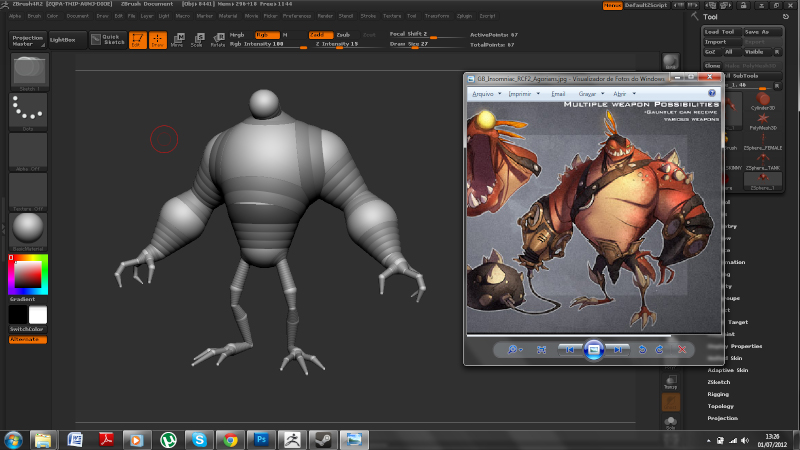Select the white main color swatch
This screenshot has height=450, width=800.
[38, 315]
